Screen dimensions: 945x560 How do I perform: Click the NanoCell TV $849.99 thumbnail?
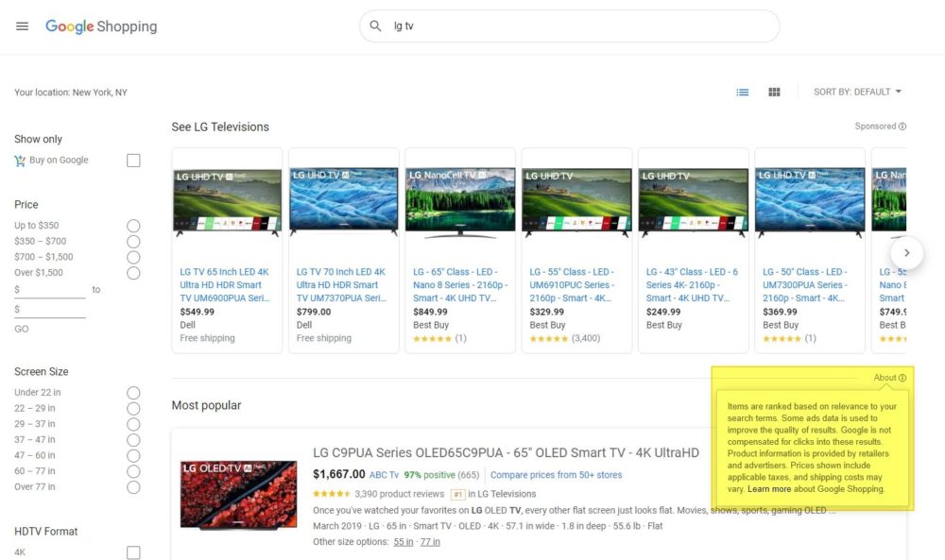[460, 204]
